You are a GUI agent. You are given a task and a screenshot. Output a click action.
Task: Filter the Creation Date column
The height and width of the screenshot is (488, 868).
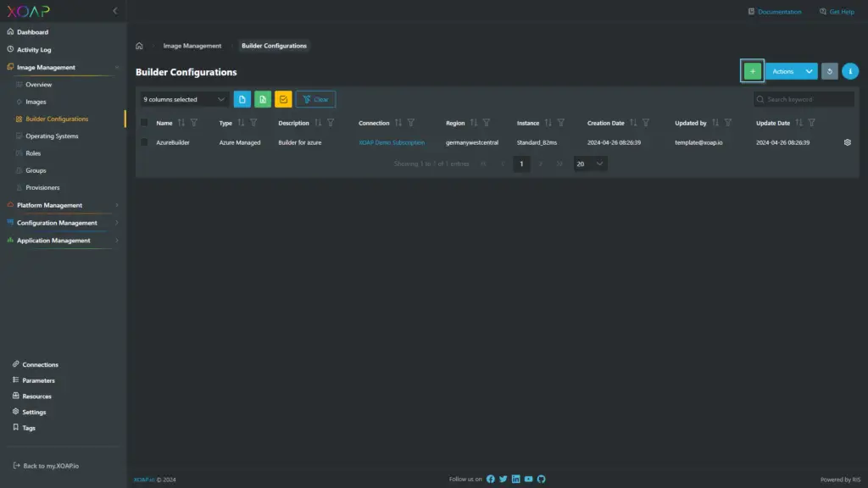pos(645,123)
